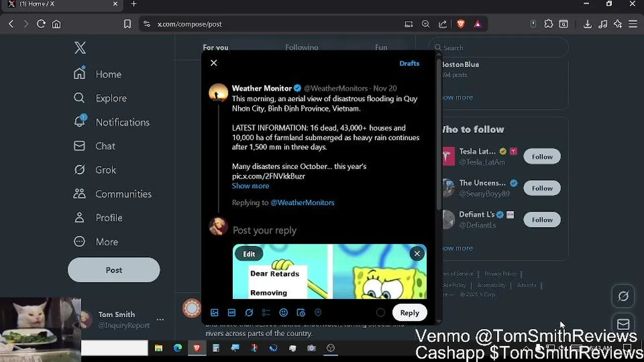
Task: Open Calculator from taskbar
Action: 216,348
